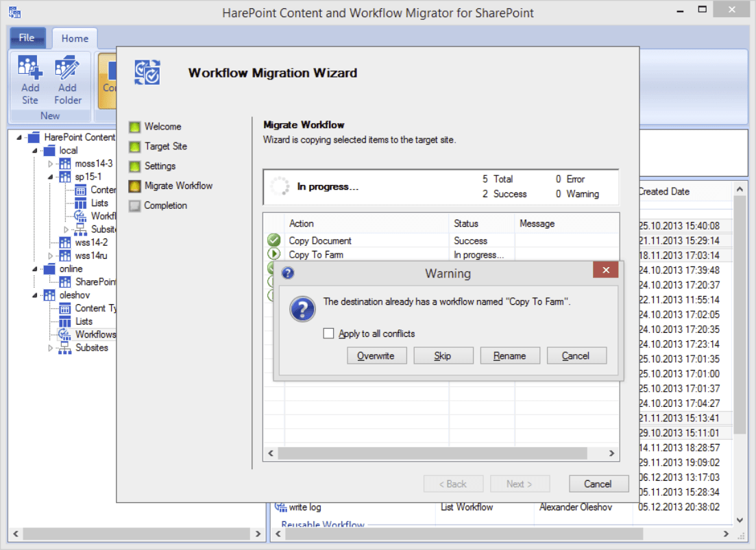Click Cancel at the wizard bottom
This screenshot has height=550, width=756.
coord(598,484)
